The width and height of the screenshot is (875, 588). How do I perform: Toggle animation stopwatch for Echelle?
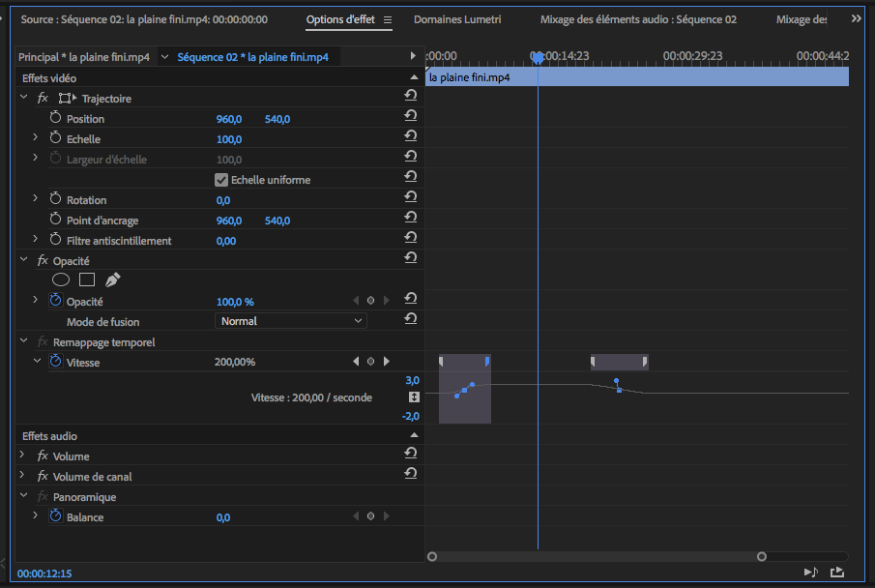(x=55, y=137)
